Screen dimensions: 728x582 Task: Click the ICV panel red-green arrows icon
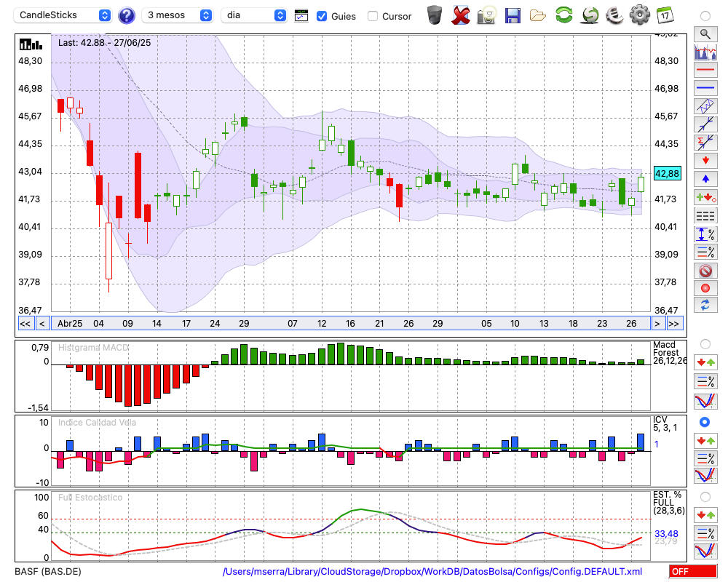click(705, 440)
